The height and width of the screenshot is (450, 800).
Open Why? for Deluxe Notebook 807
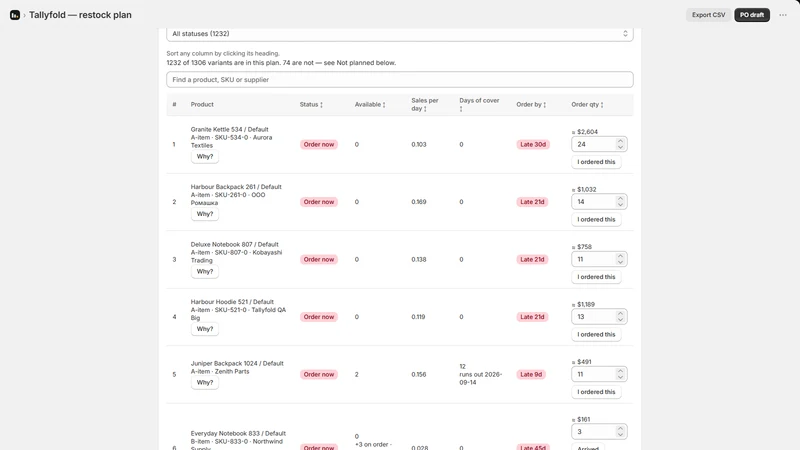tap(205, 272)
